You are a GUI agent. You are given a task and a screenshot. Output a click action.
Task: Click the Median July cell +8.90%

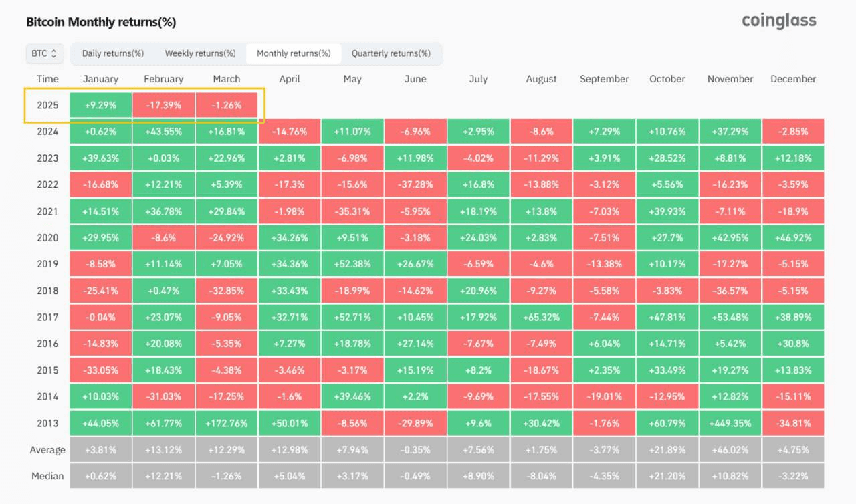pos(478,476)
